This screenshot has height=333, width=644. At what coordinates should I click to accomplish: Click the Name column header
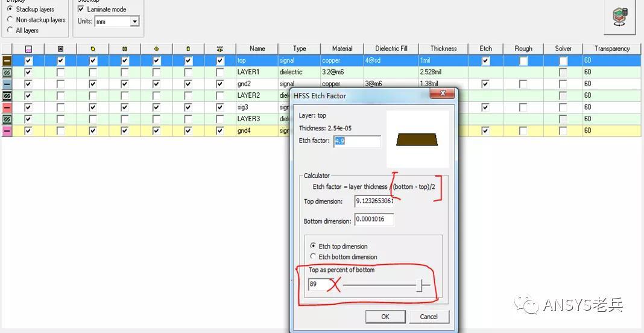point(257,48)
